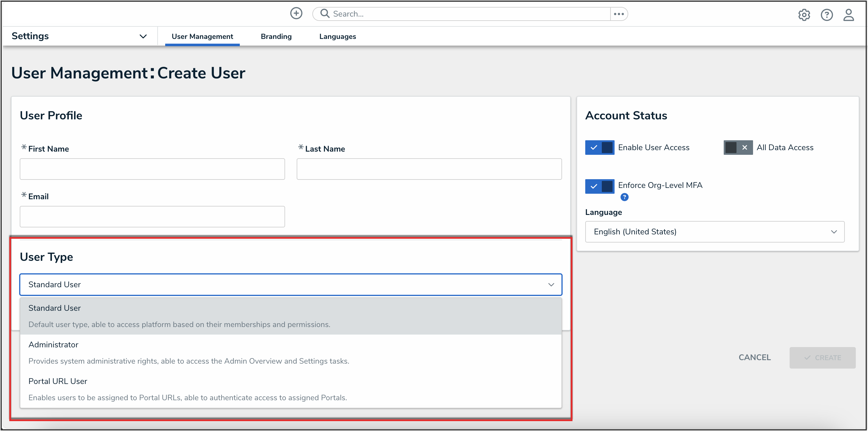Open the Languages tab
This screenshot has width=868, height=431.
tap(337, 36)
